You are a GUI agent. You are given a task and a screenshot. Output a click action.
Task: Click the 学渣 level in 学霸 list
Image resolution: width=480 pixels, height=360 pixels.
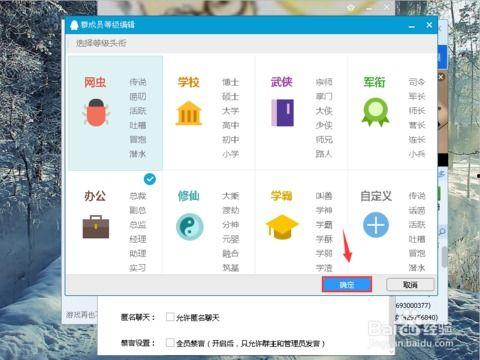pos(324,268)
